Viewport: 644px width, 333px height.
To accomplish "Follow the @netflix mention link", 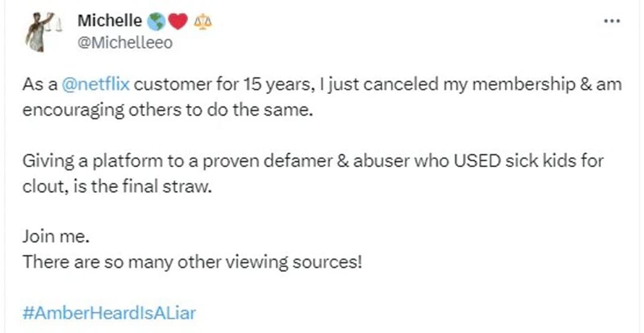I will tap(96, 84).
